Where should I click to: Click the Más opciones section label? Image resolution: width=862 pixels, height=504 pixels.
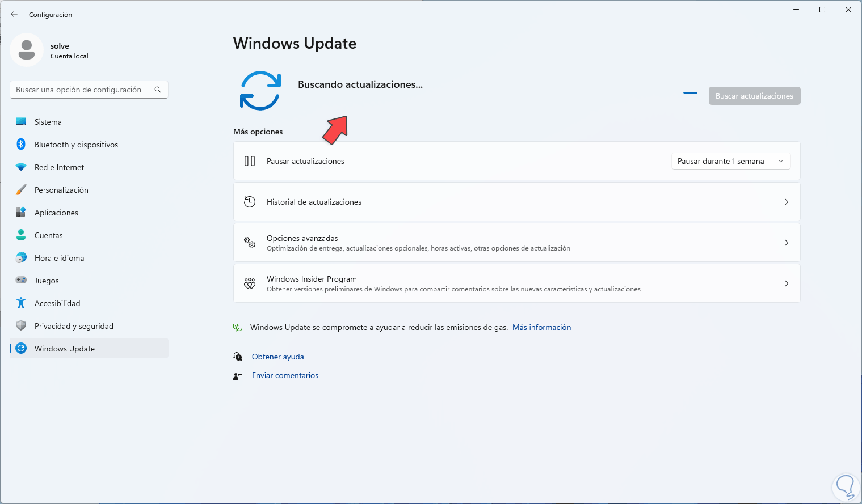point(258,132)
